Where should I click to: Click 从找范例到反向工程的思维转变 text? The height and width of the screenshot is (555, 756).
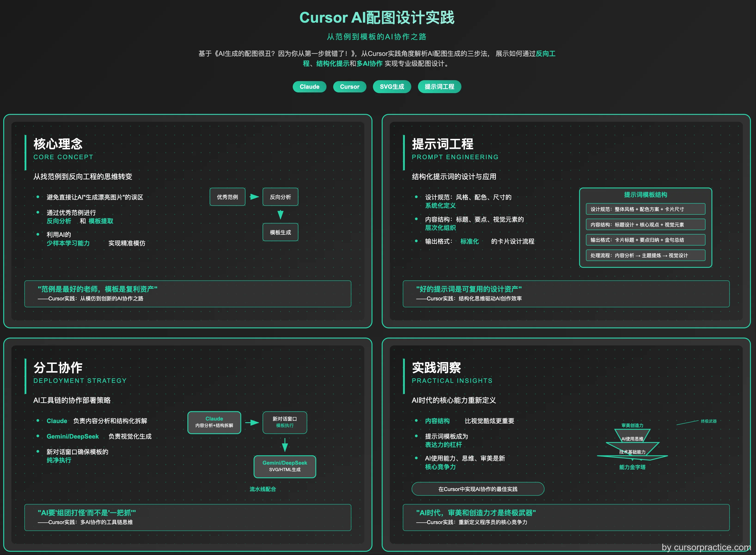83,176
